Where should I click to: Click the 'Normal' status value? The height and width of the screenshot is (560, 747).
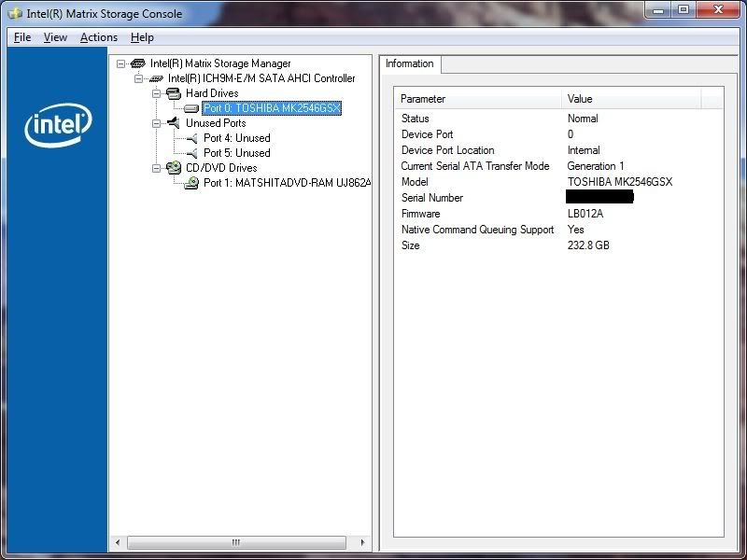[x=583, y=119]
